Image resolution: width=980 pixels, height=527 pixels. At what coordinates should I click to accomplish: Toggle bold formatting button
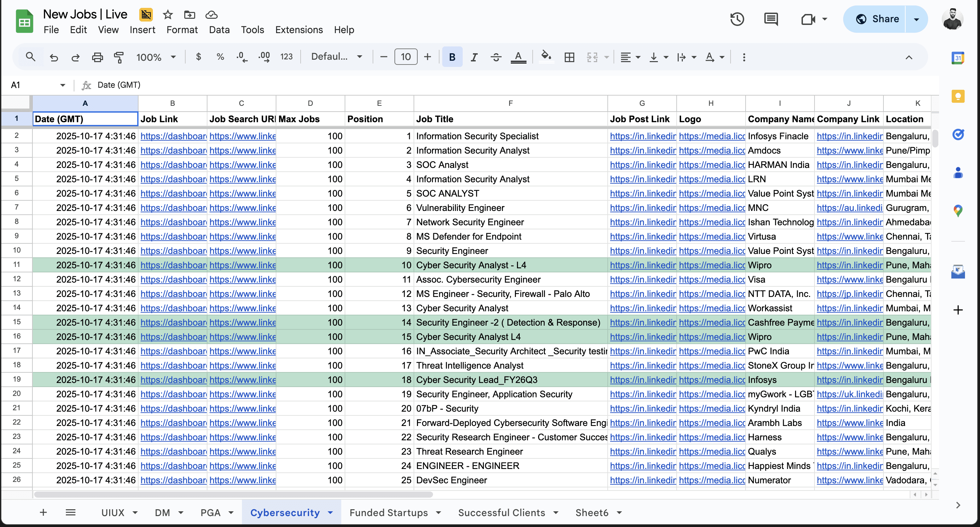[452, 57]
